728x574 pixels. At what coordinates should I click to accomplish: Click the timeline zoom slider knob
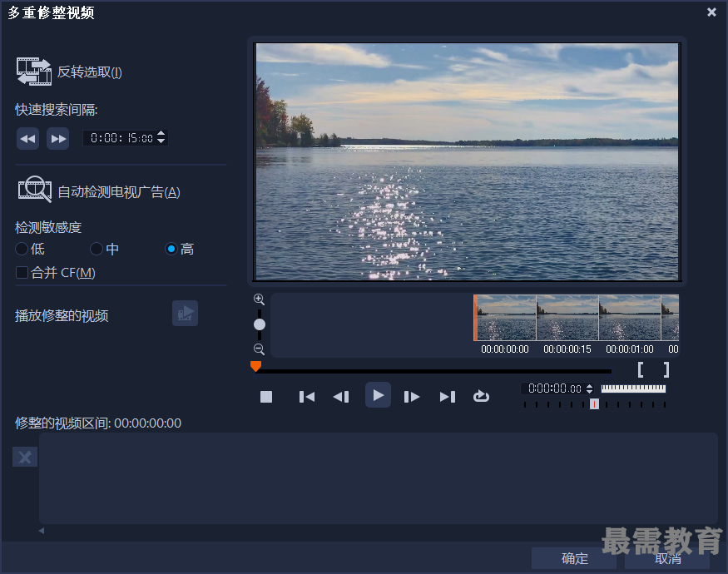(260, 324)
